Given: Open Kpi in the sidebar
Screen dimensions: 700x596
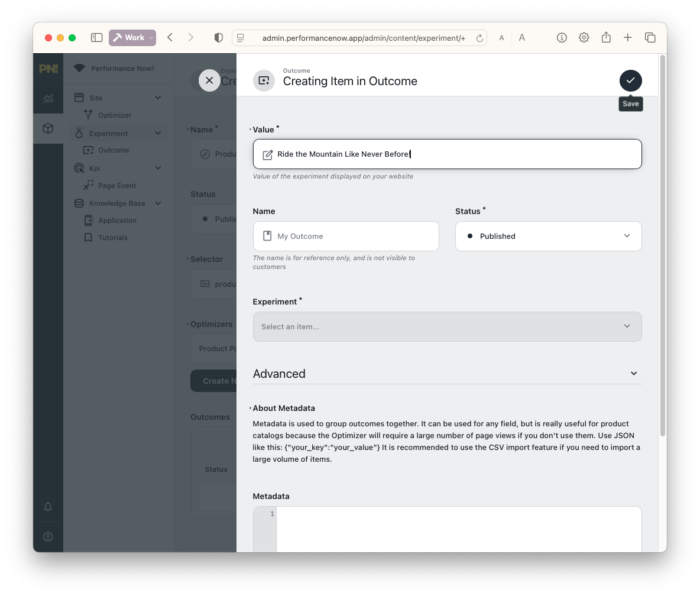Looking at the screenshot, I should point(95,169).
